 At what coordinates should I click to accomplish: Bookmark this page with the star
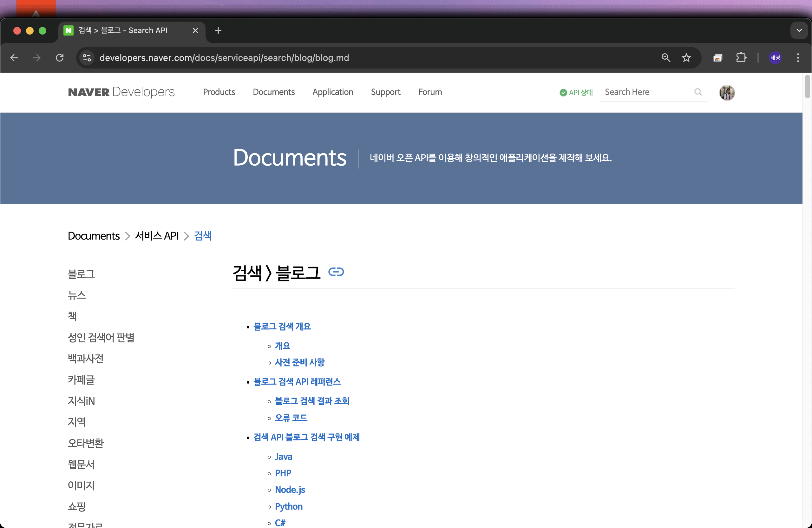coord(686,58)
